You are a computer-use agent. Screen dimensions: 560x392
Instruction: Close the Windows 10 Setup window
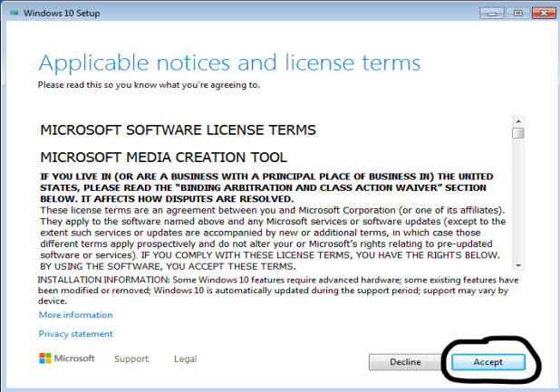(x=544, y=13)
